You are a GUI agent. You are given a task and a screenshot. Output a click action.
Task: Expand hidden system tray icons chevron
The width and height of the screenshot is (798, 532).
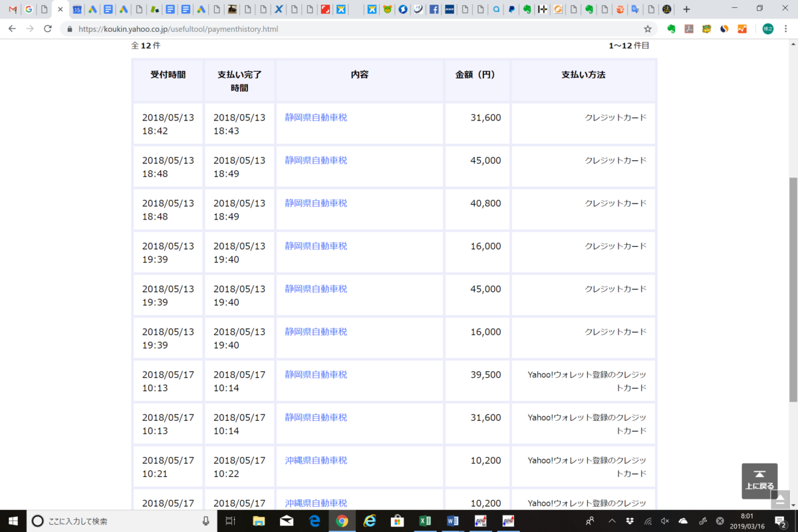click(x=612, y=521)
